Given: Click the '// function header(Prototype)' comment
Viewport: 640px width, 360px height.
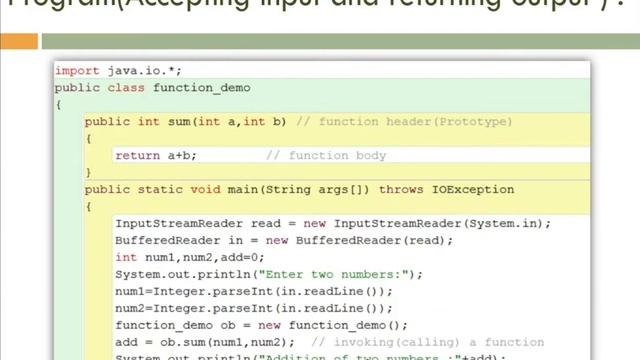Looking at the screenshot, I should coord(404,122).
